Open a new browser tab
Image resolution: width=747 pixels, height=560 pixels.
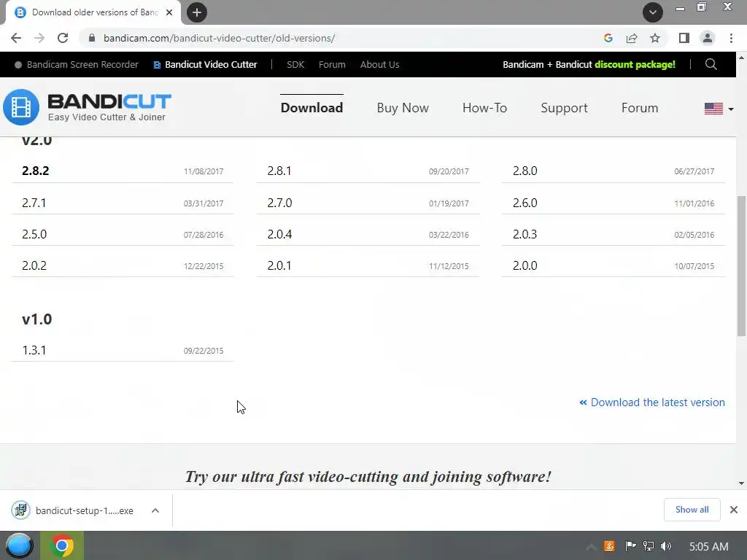click(x=197, y=12)
